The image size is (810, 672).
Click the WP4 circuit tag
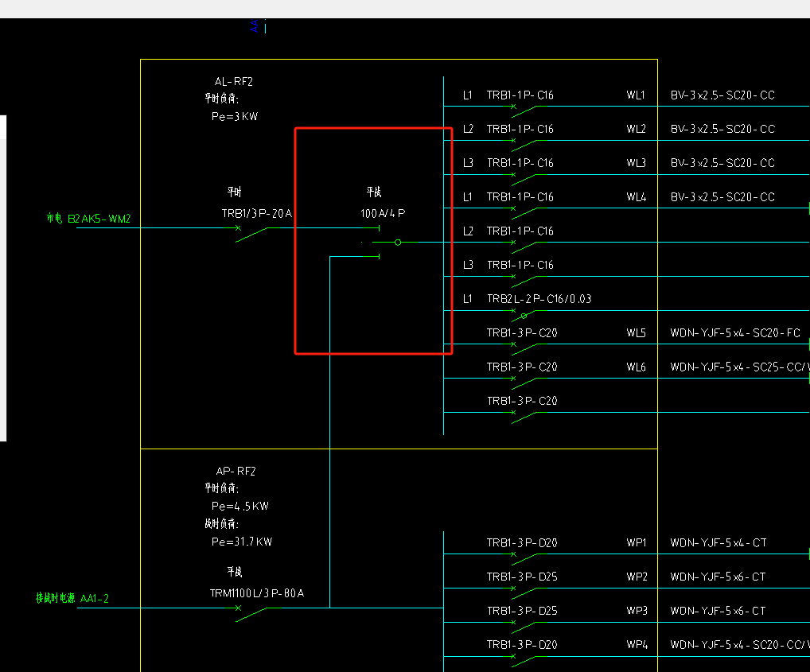(x=637, y=645)
